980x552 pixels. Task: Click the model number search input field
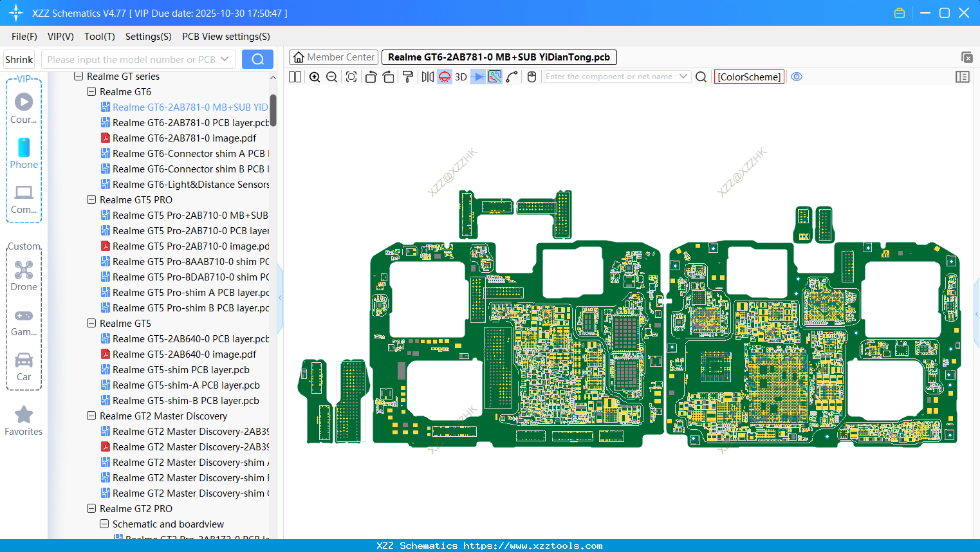[131, 59]
